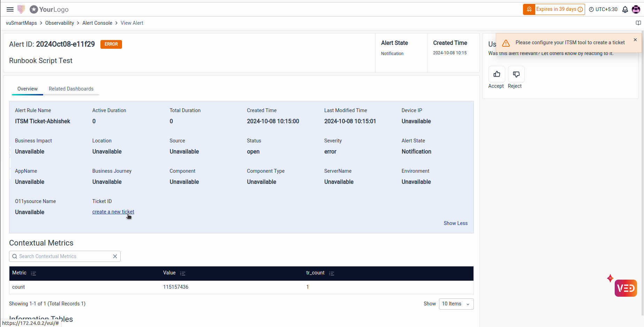Expand the 10 Items page size dropdown
This screenshot has height=327, width=644.
(456, 304)
